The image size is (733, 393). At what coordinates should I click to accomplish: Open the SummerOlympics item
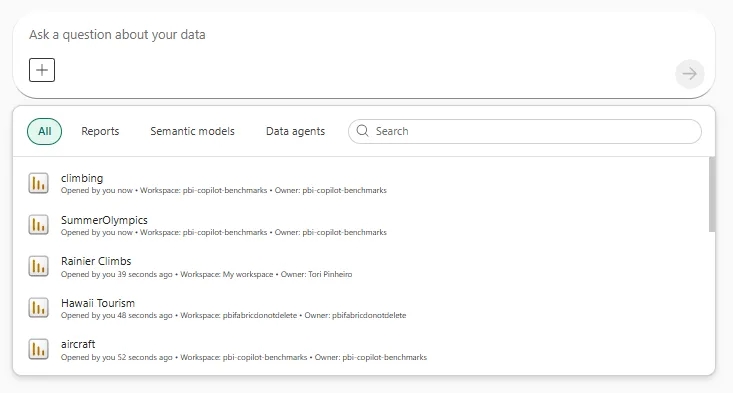364,225
